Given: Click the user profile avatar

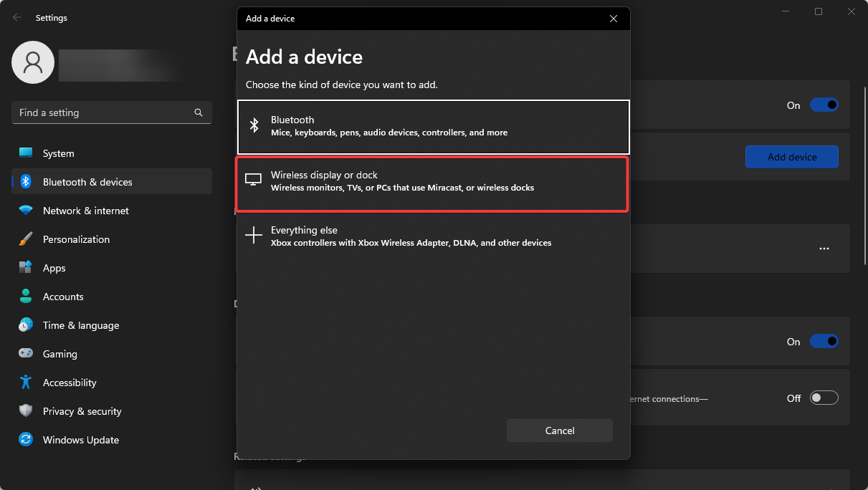Looking at the screenshot, I should tap(33, 62).
